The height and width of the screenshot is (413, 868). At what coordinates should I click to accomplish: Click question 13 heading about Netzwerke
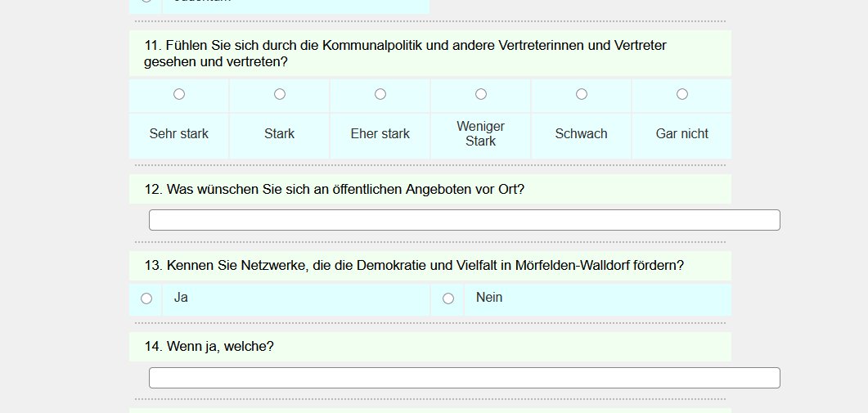point(414,266)
